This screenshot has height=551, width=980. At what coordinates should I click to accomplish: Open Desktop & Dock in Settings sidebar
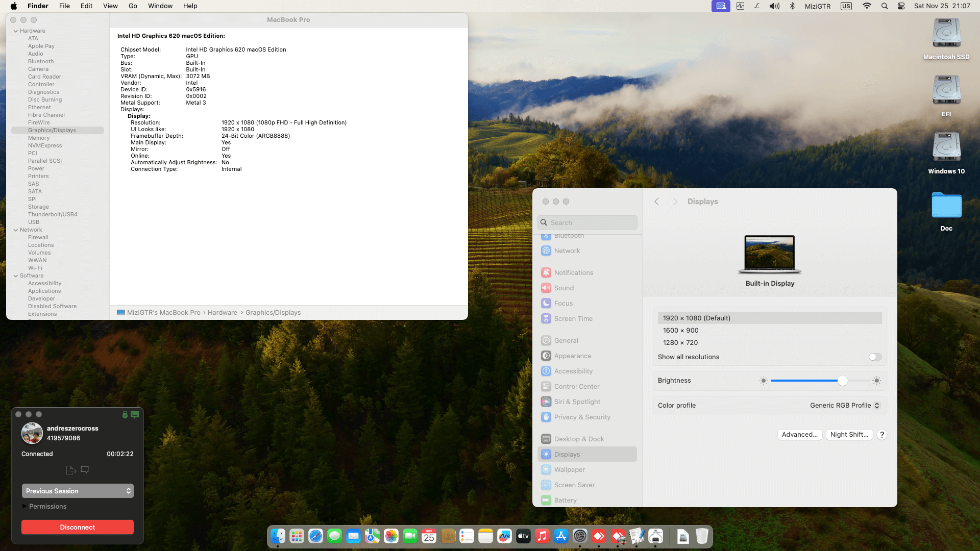point(587,439)
